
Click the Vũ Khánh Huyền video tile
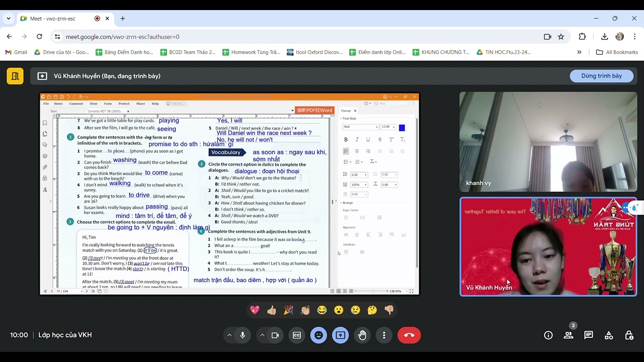[x=548, y=246]
